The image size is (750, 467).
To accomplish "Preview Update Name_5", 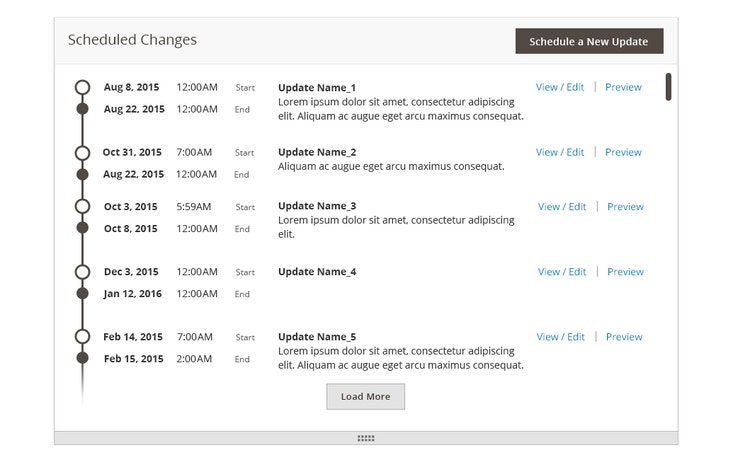I will click(x=623, y=337).
